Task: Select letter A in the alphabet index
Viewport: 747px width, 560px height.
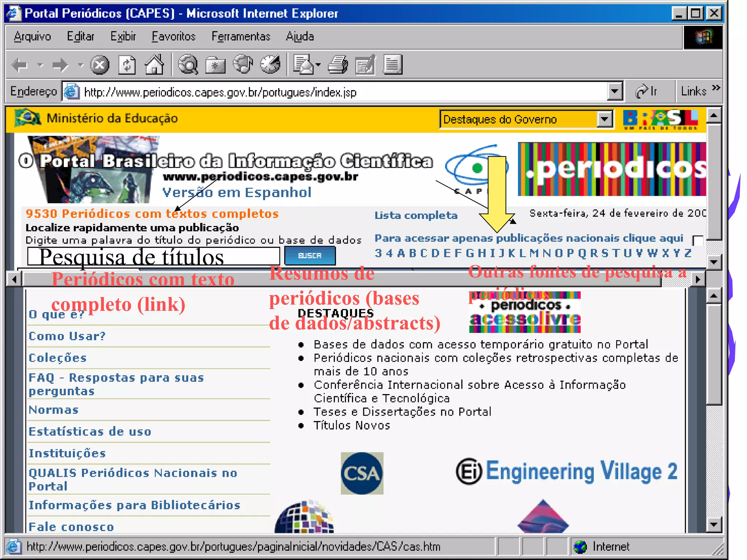Action: 401,253
